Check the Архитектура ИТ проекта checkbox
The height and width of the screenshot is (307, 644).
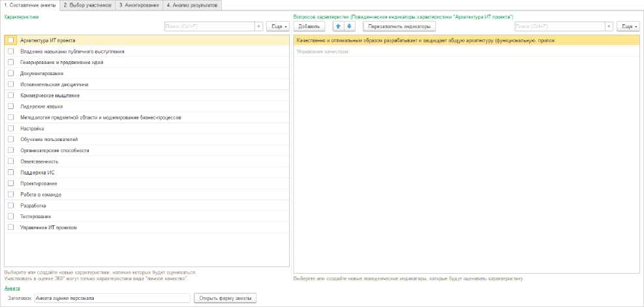click(10, 40)
